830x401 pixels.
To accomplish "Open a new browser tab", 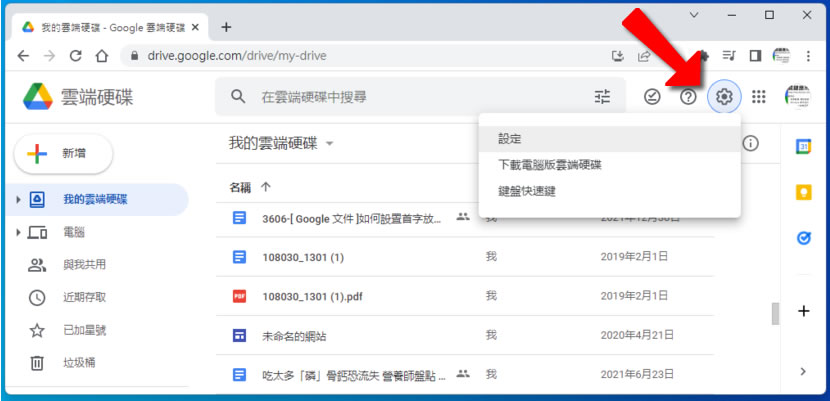I will pyautogui.click(x=226, y=27).
